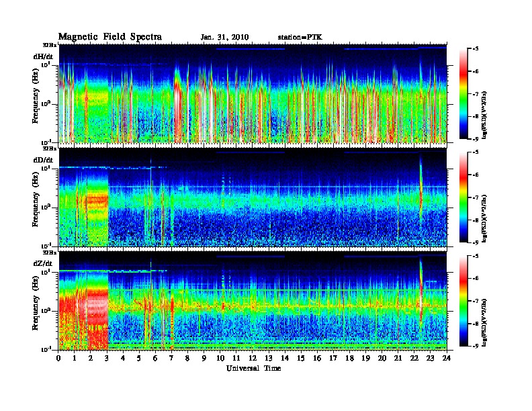Click hour tick label "21" on the time axis

[x=398, y=359]
